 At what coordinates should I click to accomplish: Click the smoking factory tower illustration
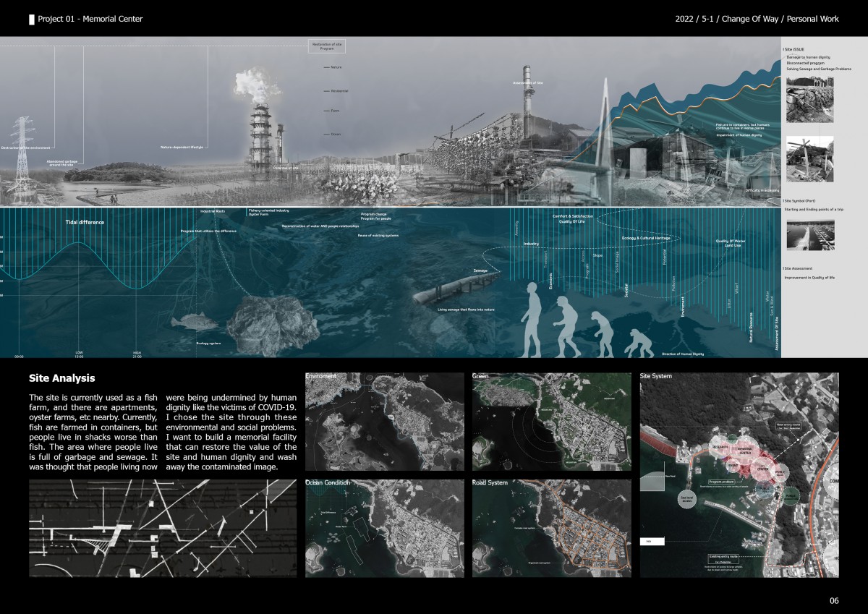coord(259,119)
